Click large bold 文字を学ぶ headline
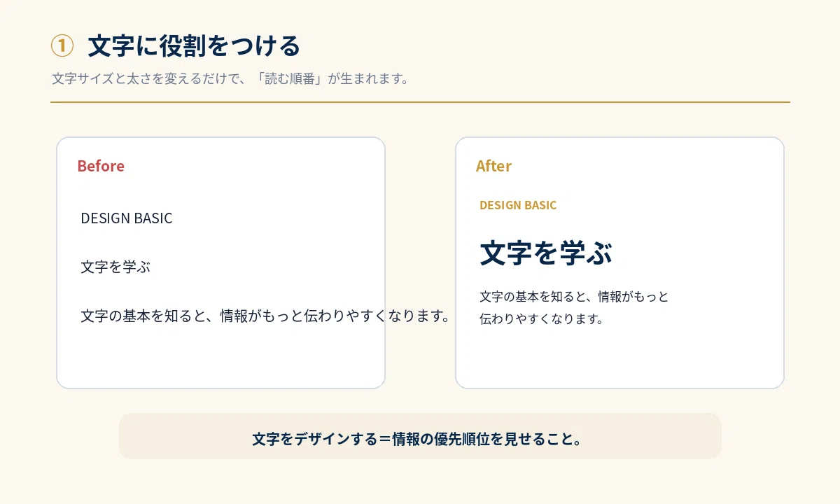The height and width of the screenshot is (504, 840). coord(546,253)
